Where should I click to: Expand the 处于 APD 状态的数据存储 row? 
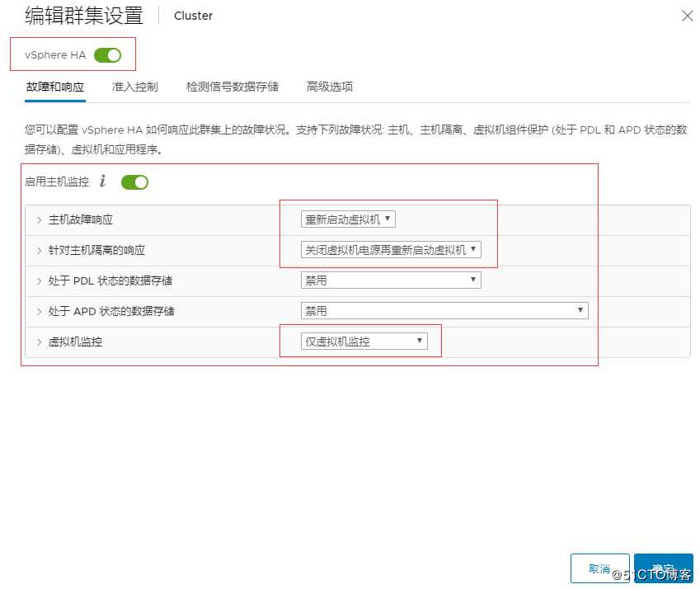coord(40,311)
